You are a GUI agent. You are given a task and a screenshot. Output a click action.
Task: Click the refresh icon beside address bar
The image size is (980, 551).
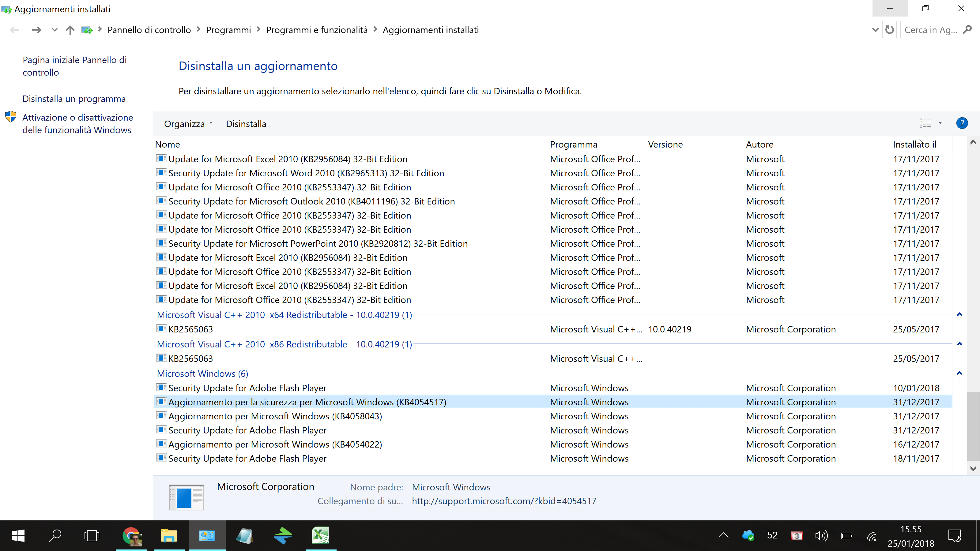(x=889, y=30)
